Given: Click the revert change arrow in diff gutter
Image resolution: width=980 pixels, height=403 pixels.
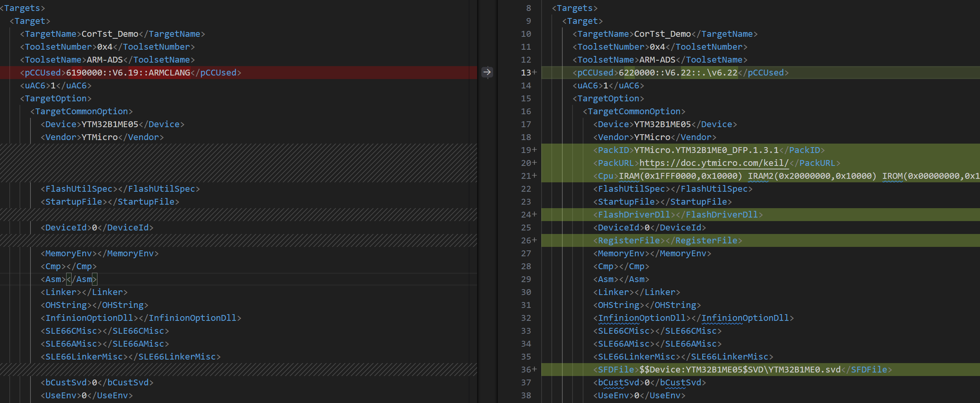Looking at the screenshot, I should pos(487,72).
